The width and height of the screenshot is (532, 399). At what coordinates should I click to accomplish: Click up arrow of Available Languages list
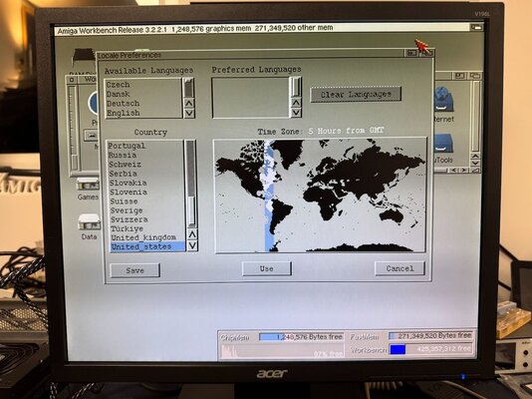188,103
